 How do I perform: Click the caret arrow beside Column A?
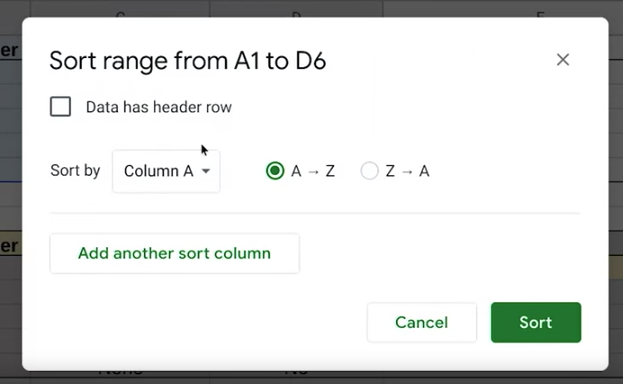[x=206, y=171]
